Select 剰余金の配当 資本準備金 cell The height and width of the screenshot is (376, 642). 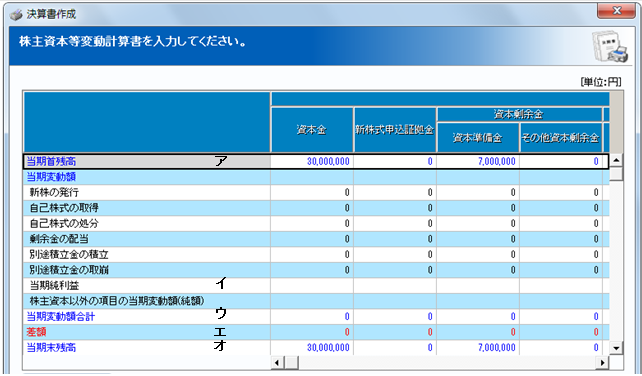[x=478, y=239]
